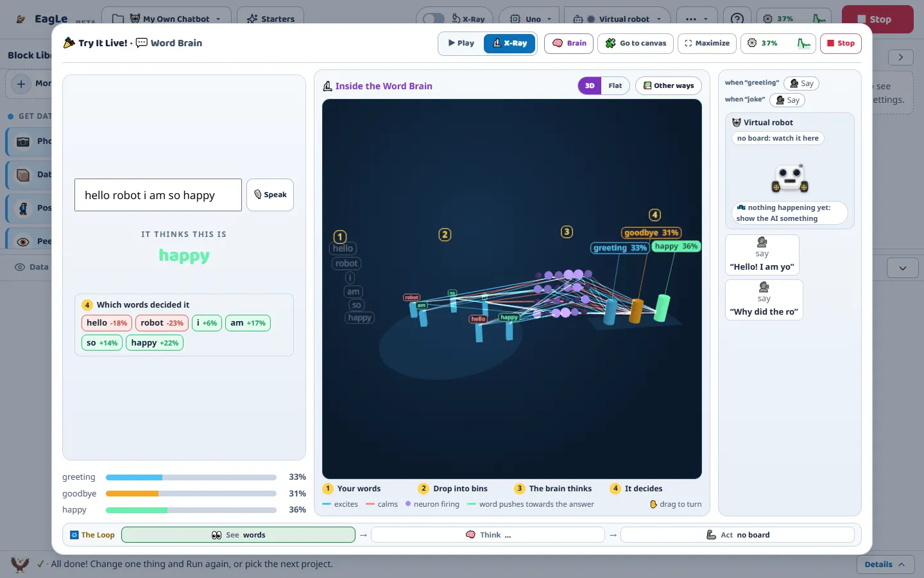Click the green happy output cylinder
This screenshot has width=924, height=578.
662,308
